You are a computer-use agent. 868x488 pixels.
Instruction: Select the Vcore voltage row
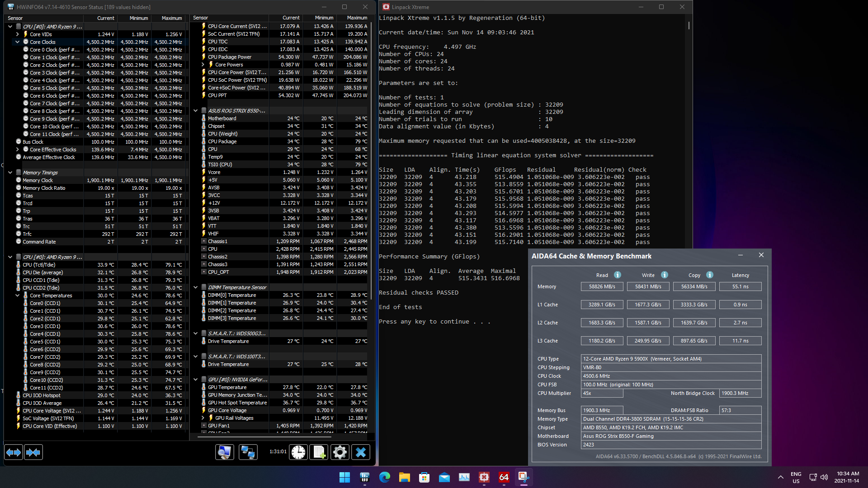[x=285, y=172]
